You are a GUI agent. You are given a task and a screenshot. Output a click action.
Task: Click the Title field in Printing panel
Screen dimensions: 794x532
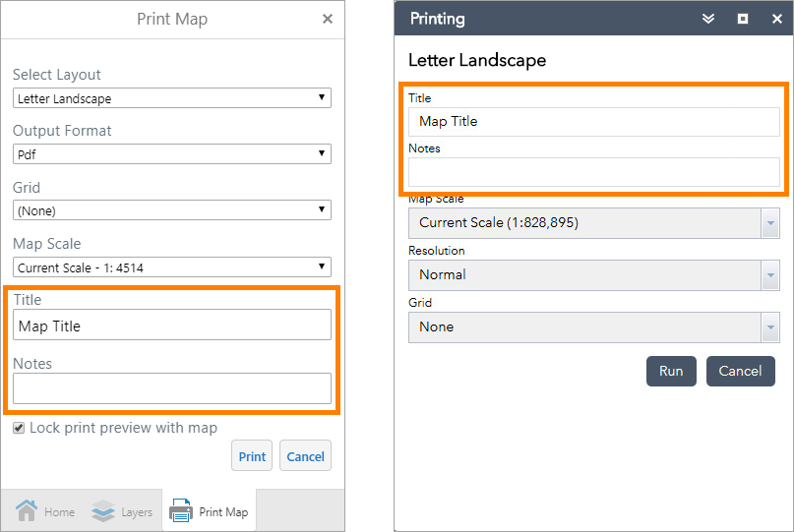[x=593, y=122]
